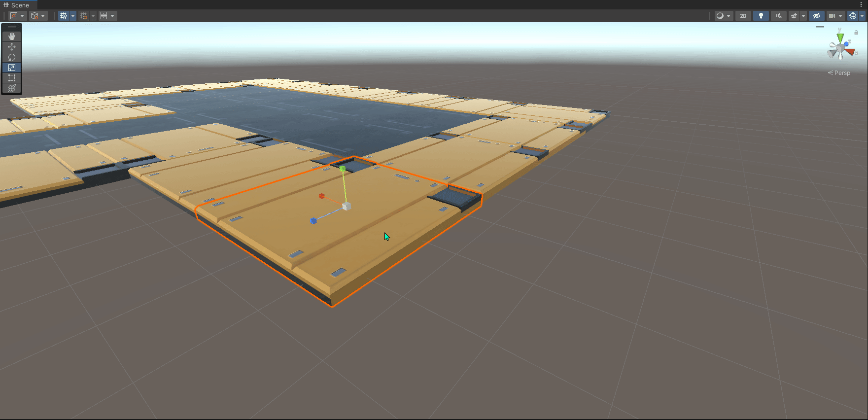This screenshot has width=868, height=420.
Task: Toggle gizmos visibility globe icon
Action: coord(853,16)
